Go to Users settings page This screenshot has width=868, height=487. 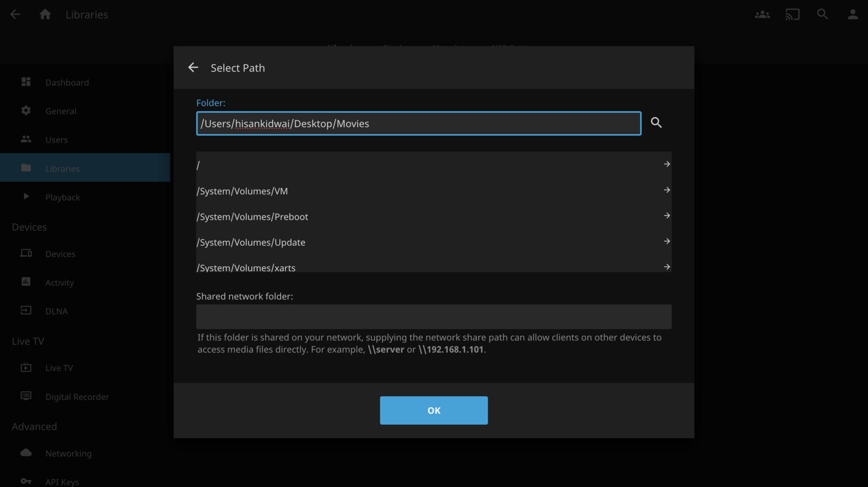56,140
